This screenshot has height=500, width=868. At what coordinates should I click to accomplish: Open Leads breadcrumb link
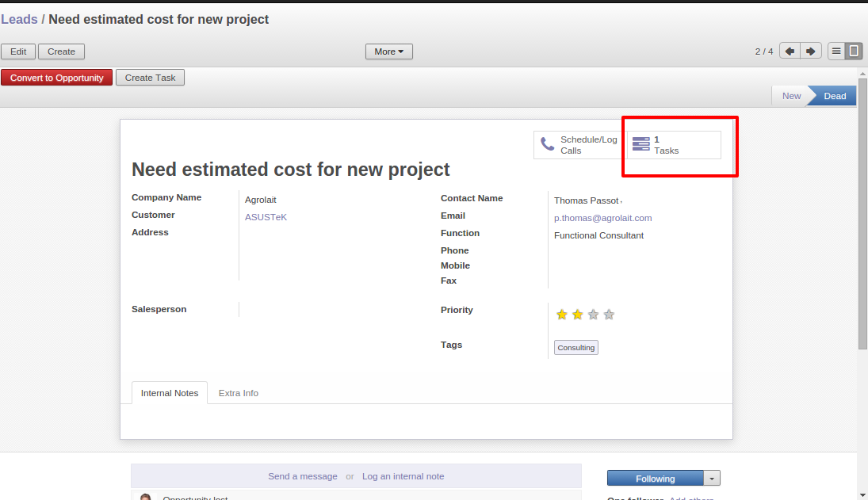[19, 19]
